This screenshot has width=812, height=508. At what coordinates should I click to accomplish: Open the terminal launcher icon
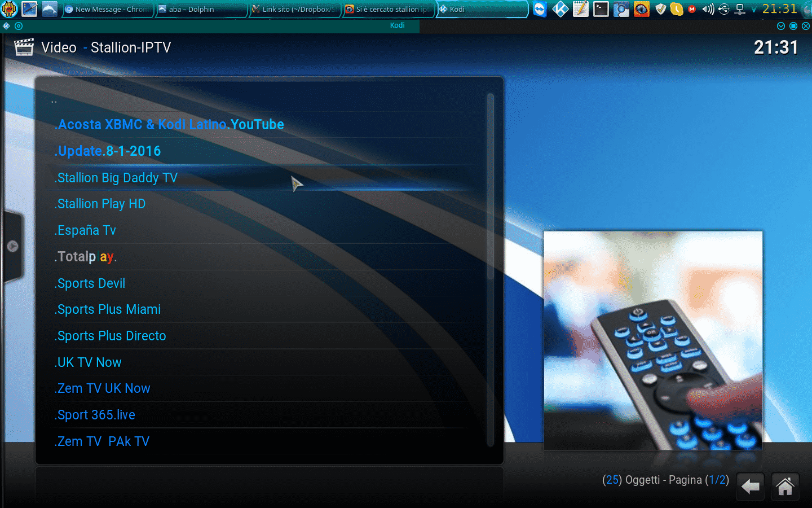point(601,9)
